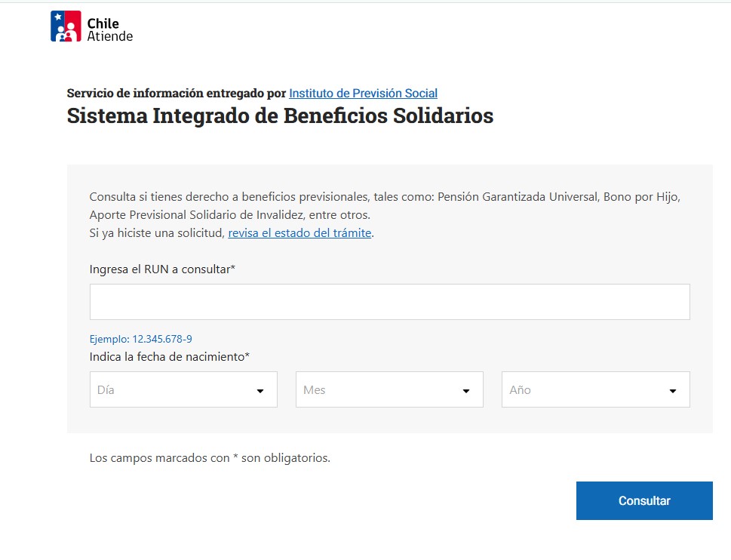Viewport: 731px width, 560px height.
Task: Click the "Servicio de información entregado por" text
Action: (x=176, y=93)
